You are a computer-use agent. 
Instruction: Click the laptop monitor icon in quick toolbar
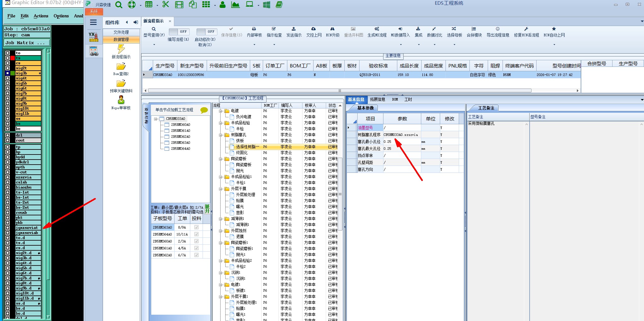(250, 4)
